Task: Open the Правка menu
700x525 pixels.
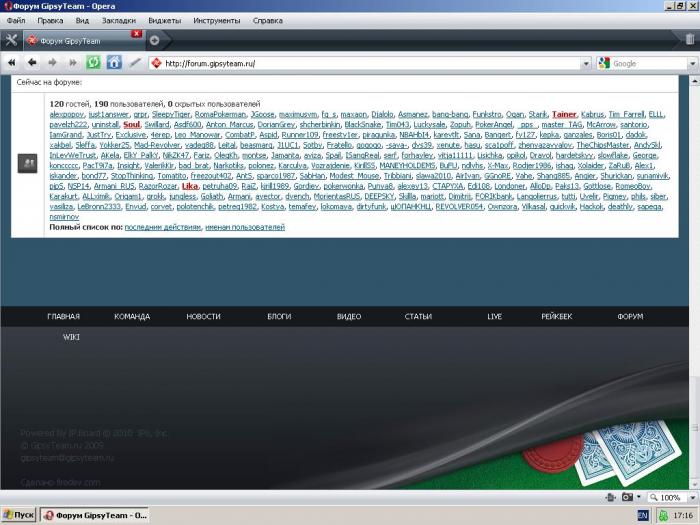Action: click(x=50, y=21)
